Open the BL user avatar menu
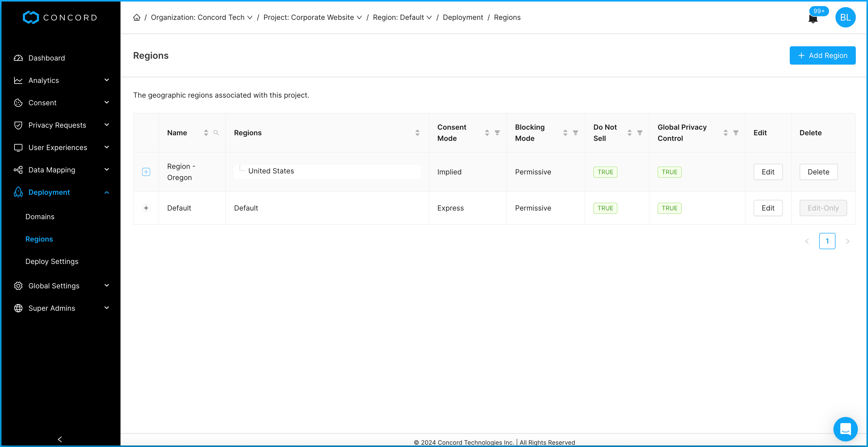The height and width of the screenshot is (447, 868). [x=845, y=18]
